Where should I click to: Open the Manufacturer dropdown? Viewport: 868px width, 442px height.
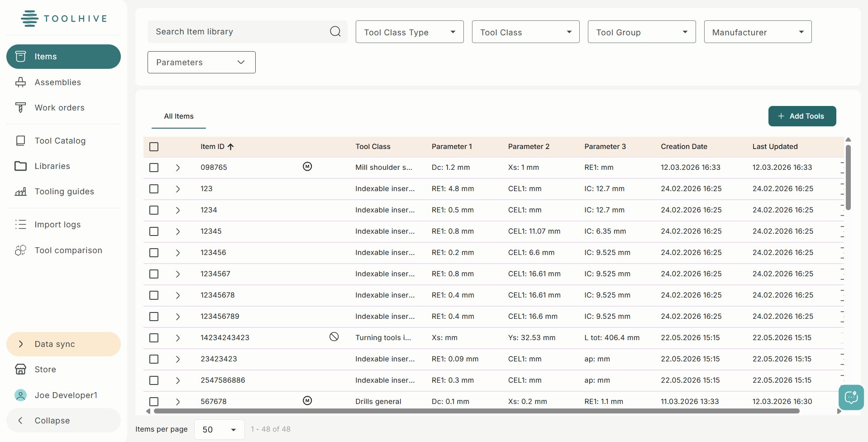(x=758, y=32)
